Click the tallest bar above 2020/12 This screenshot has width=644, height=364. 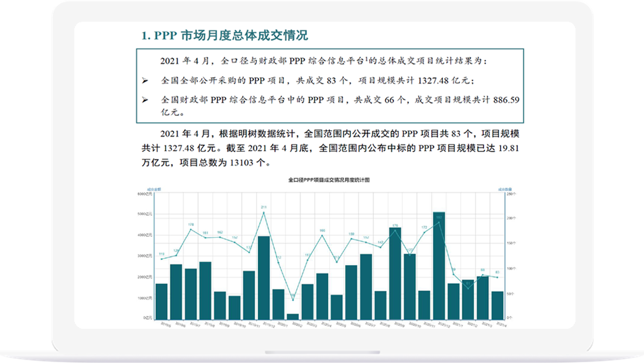[439, 266]
